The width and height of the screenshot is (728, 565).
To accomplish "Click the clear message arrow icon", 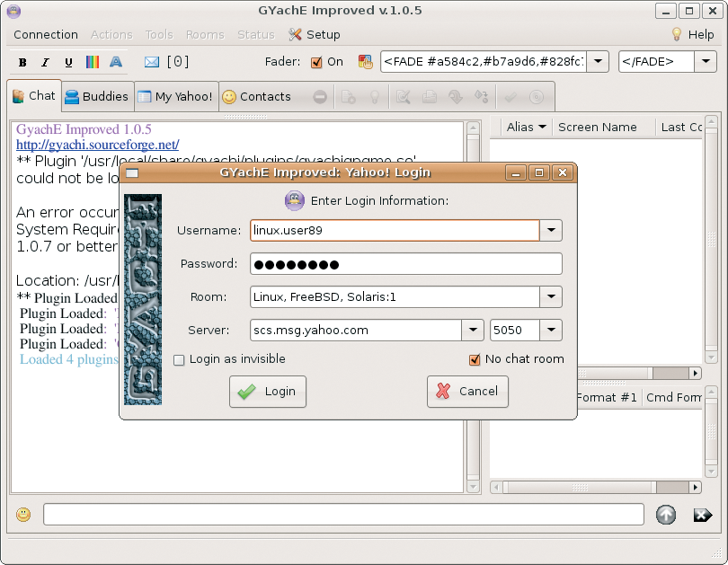I will click(702, 515).
